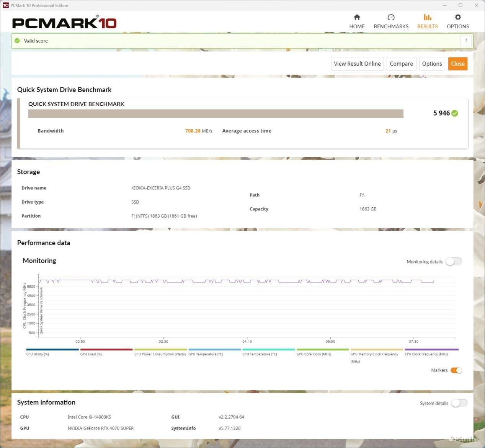
Task: Turn off the Markers toggle
Action: tap(456, 370)
